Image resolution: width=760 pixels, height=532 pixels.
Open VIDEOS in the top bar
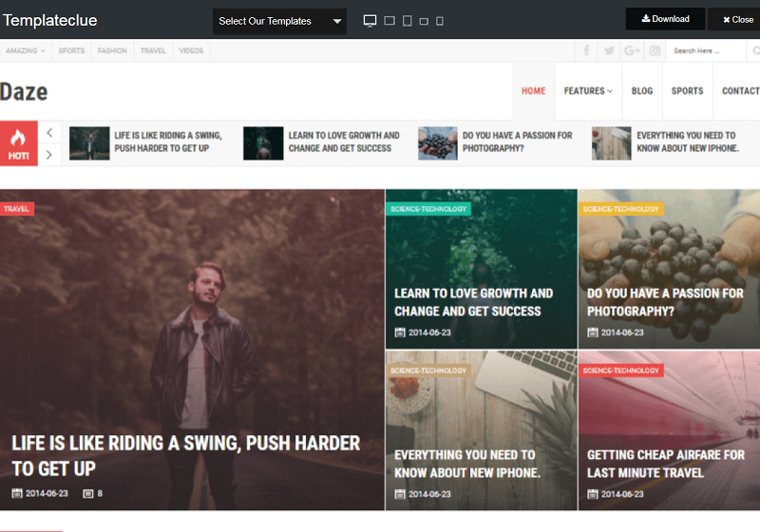pos(191,50)
